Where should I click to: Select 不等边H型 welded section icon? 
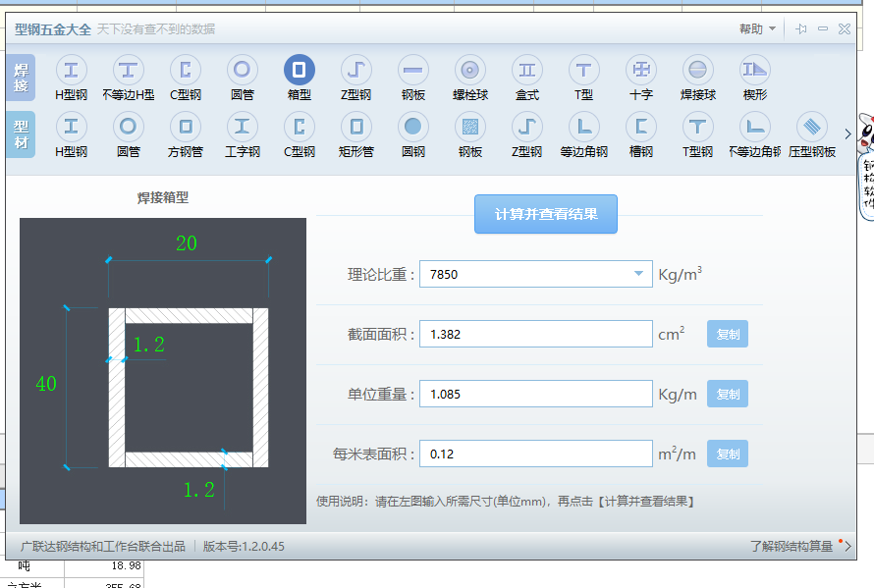[x=129, y=70]
